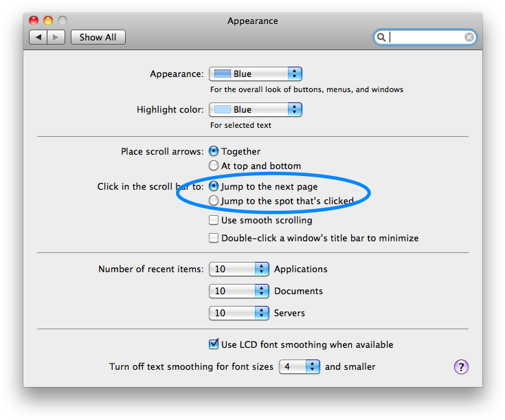This screenshot has width=505, height=420.
Task: Click the magnifying glass search icon
Action: tap(381, 37)
